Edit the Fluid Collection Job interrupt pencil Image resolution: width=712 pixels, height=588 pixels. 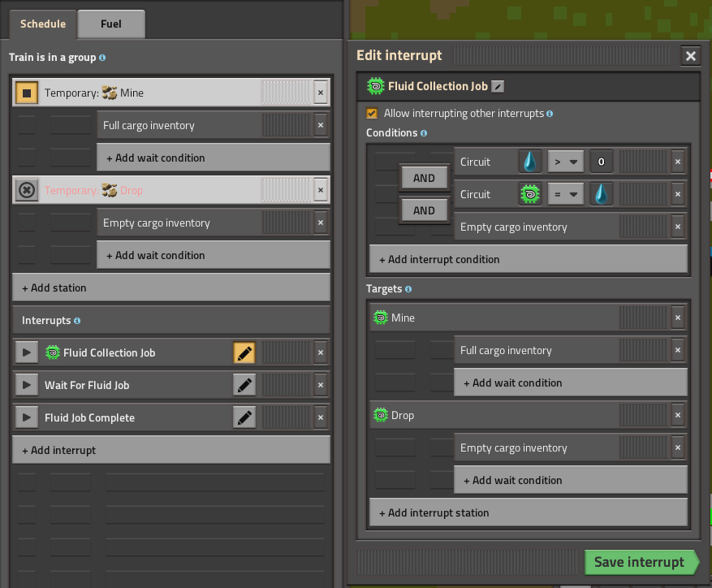pos(244,352)
